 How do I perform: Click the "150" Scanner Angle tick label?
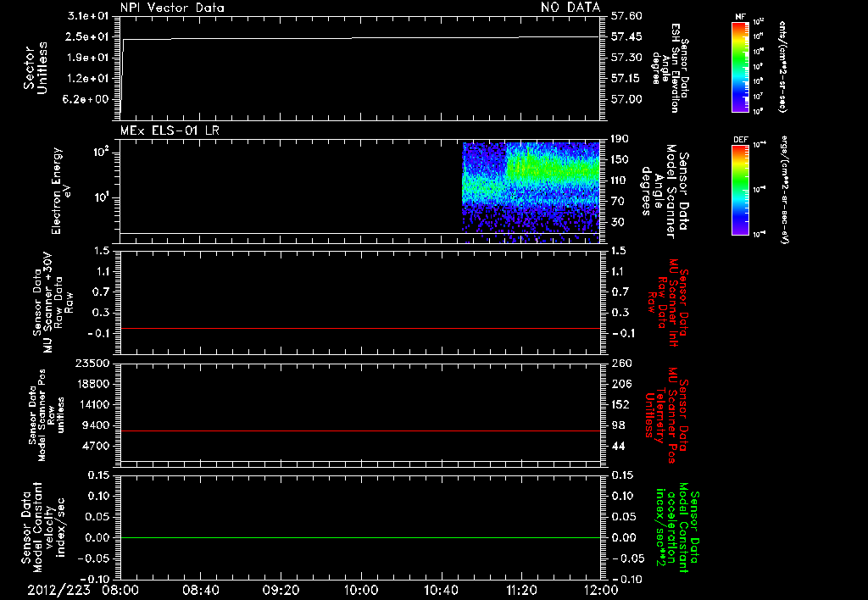click(620, 159)
